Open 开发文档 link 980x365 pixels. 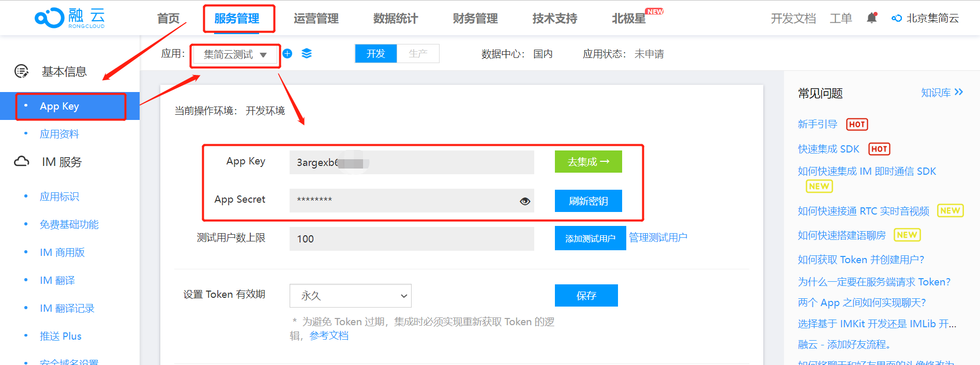[793, 19]
